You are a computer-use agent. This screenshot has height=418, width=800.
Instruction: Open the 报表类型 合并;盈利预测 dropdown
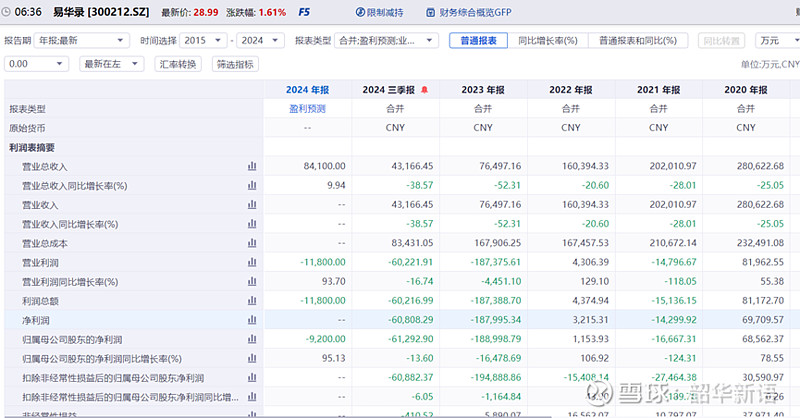386,40
